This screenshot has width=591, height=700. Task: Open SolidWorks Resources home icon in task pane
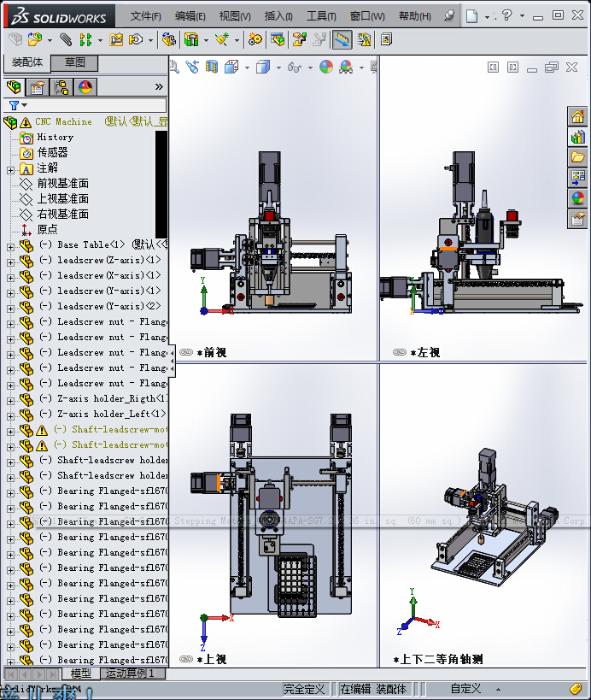click(577, 116)
